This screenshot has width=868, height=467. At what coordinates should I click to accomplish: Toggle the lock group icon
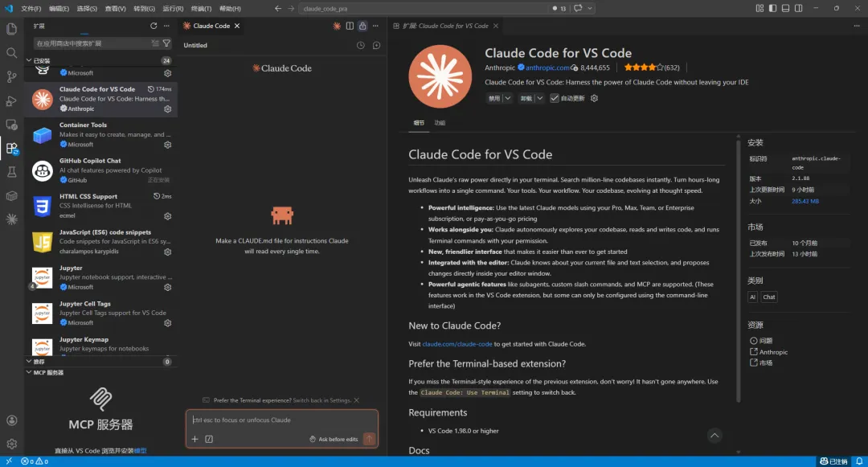pyautogui.click(x=362, y=26)
